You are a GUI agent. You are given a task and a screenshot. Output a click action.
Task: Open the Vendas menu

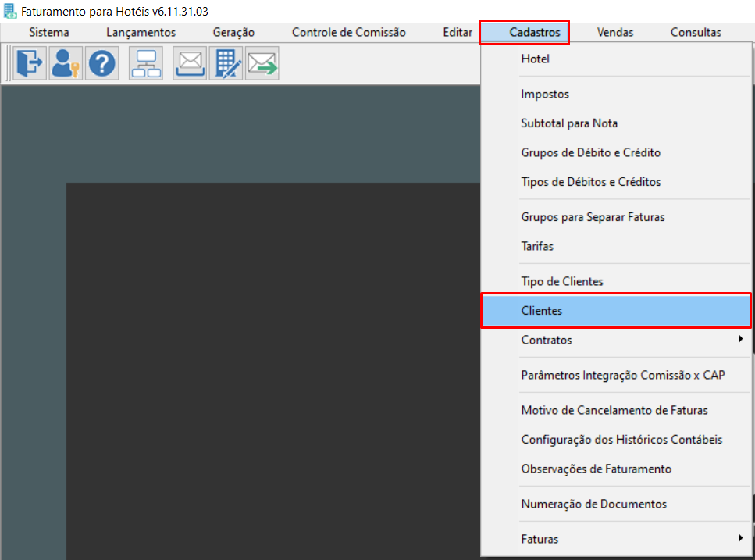tap(615, 32)
